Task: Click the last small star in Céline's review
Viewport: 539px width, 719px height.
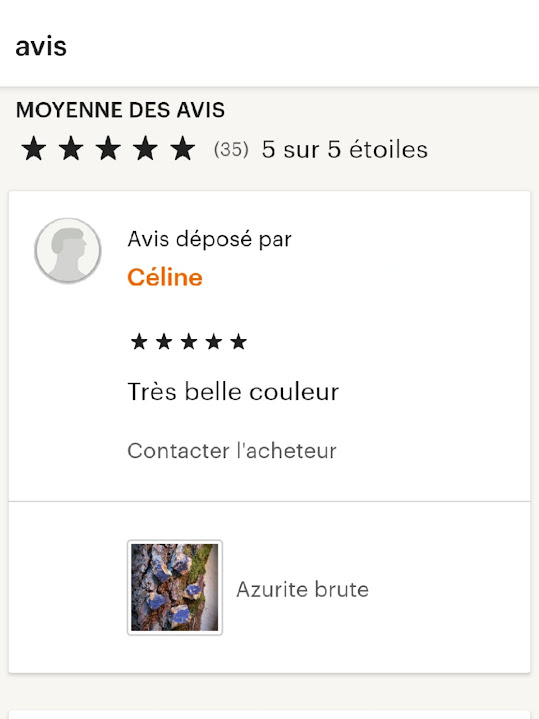Action: coord(238,342)
